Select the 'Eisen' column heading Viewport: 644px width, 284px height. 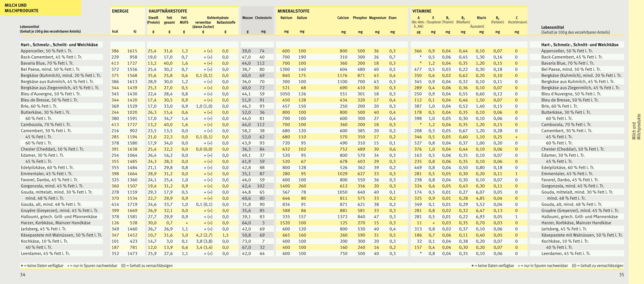click(x=393, y=18)
